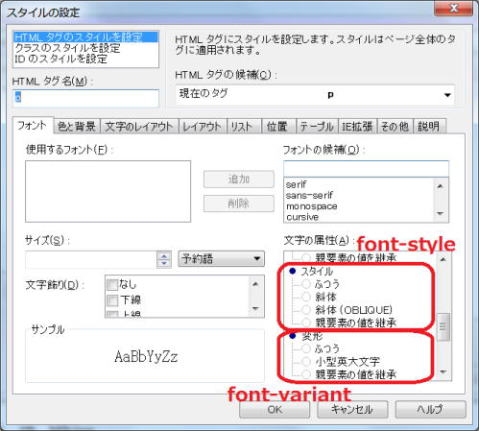Select ふつう radio under スタイル
Screen dimensions: 479x431
click(x=306, y=284)
